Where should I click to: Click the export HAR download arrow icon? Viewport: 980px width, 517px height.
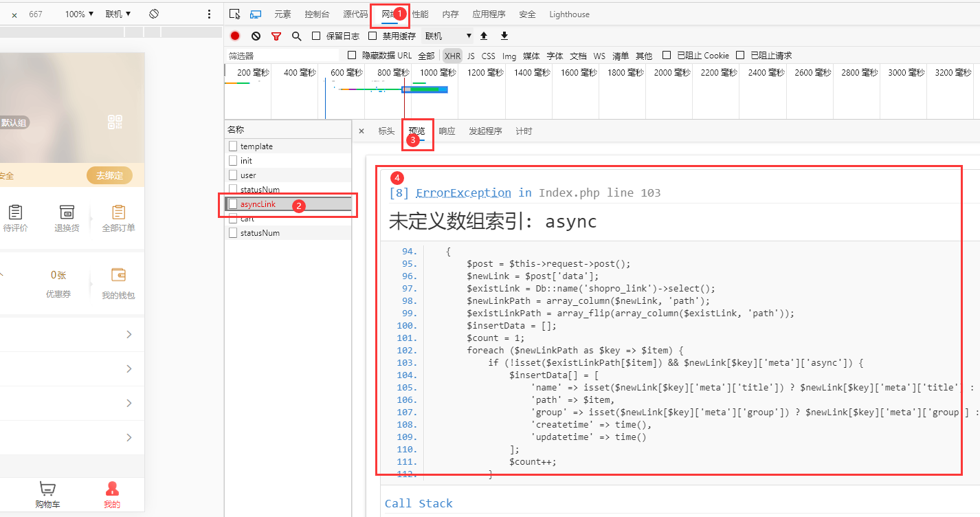(x=504, y=36)
